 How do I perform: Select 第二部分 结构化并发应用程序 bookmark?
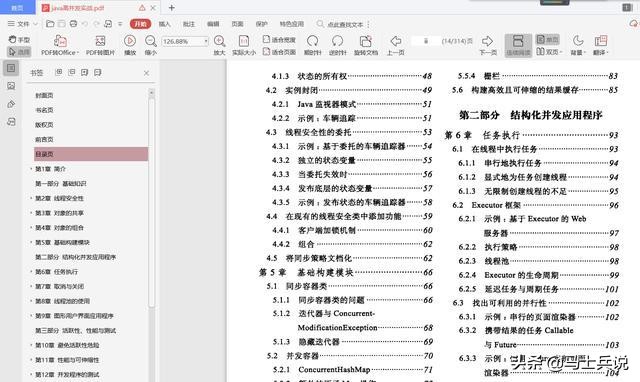[76, 257]
